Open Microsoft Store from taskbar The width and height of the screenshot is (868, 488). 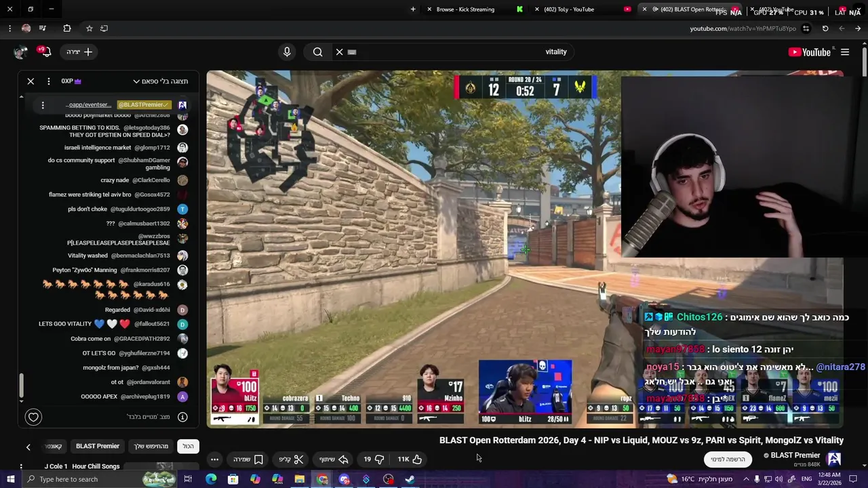(x=233, y=479)
